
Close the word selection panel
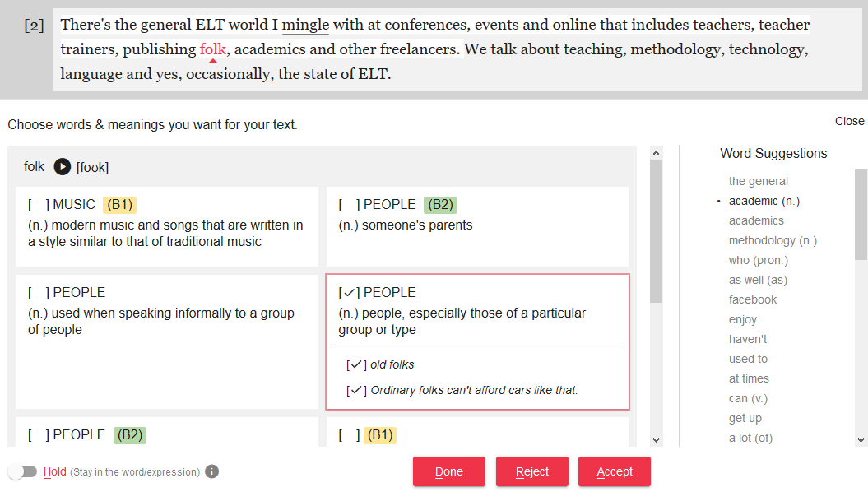coord(849,121)
